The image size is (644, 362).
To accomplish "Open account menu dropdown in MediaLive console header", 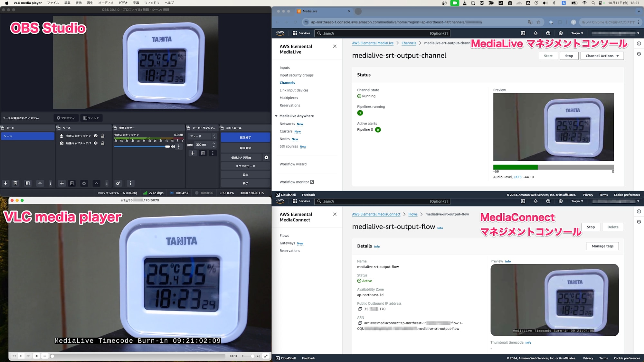I will tap(615, 33).
